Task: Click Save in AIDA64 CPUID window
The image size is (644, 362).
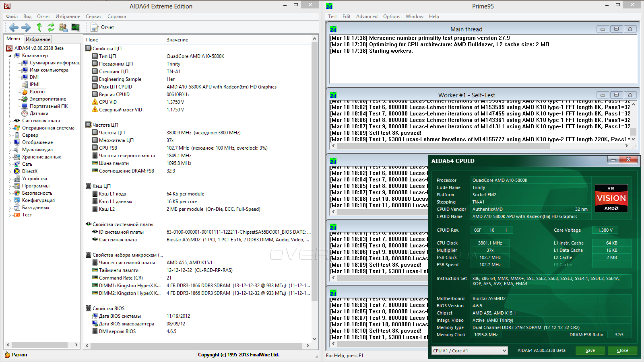Action: [590, 351]
